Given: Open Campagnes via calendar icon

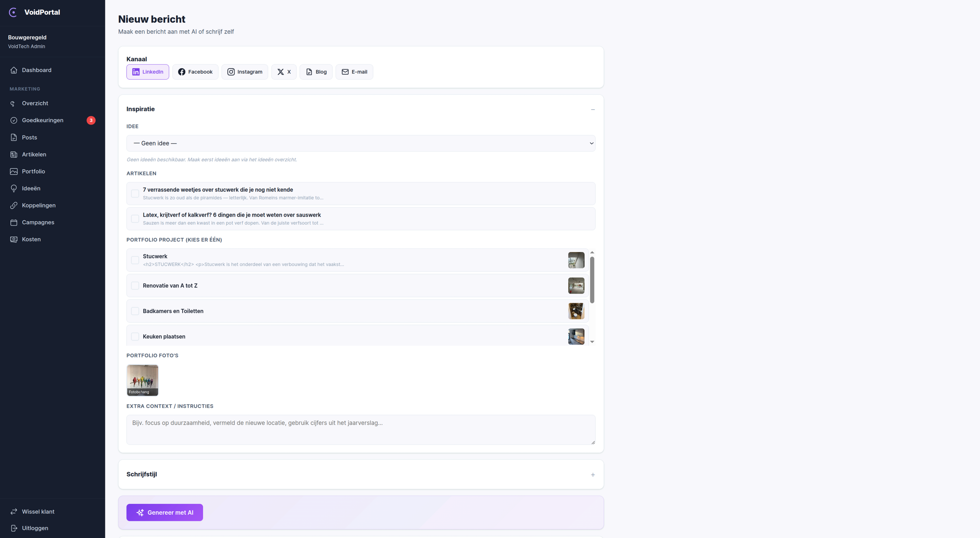Looking at the screenshot, I should (14, 222).
